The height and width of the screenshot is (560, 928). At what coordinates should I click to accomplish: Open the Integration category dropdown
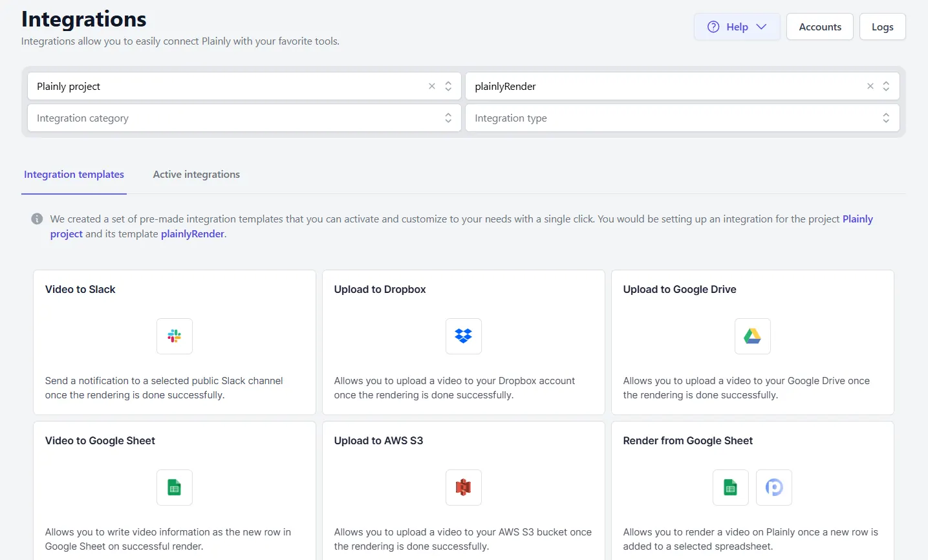[x=244, y=118]
